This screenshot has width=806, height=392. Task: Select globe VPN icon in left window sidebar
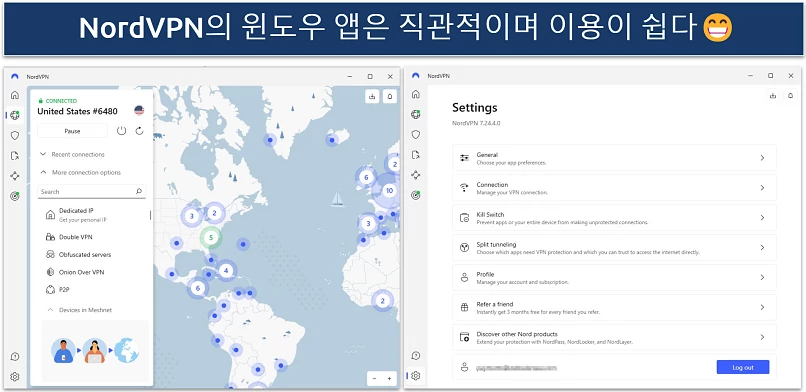[x=15, y=115]
